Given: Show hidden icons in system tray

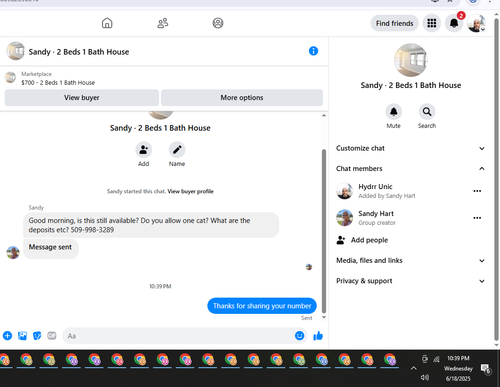Looking at the screenshot, I should 413,368.
